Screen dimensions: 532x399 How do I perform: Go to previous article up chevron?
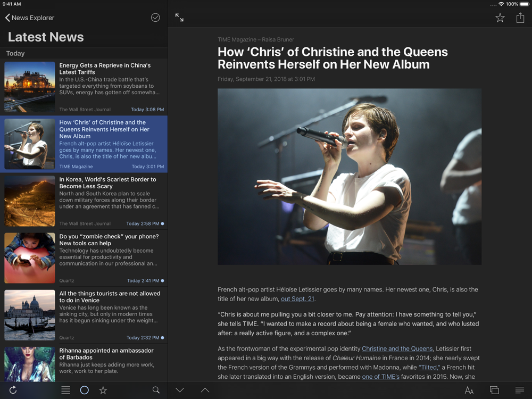[x=205, y=390]
